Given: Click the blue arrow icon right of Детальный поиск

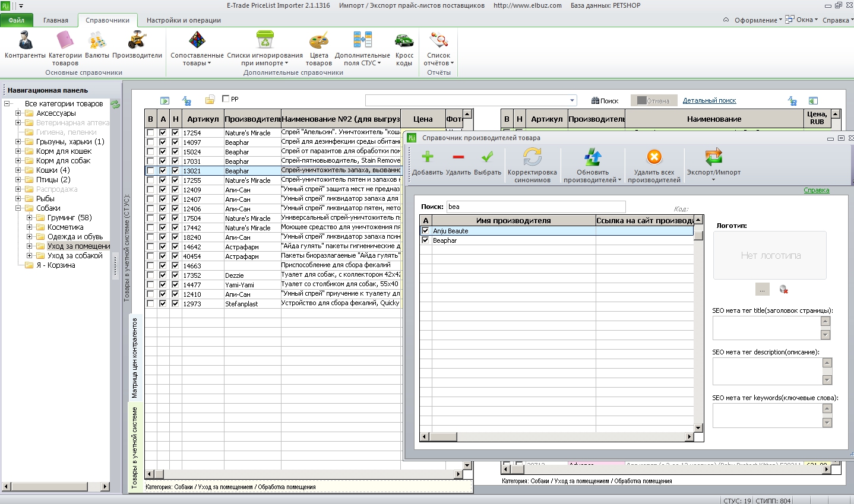Looking at the screenshot, I should point(792,101).
